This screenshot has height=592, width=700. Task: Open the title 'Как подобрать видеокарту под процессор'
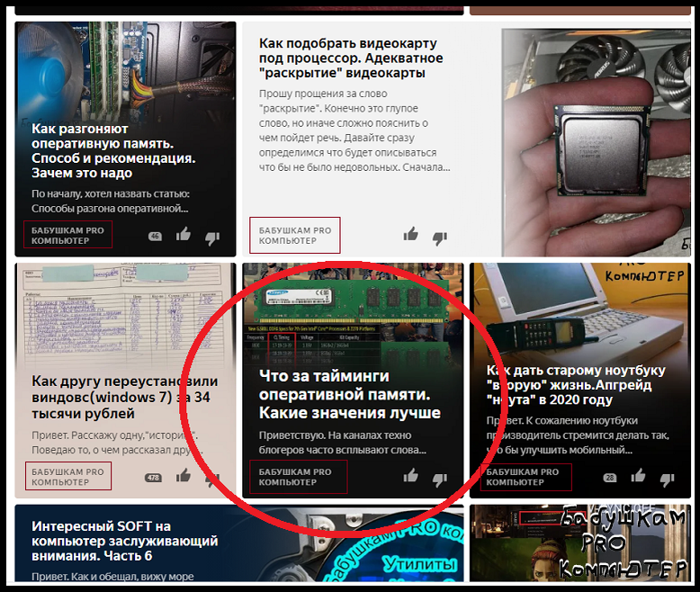351,58
